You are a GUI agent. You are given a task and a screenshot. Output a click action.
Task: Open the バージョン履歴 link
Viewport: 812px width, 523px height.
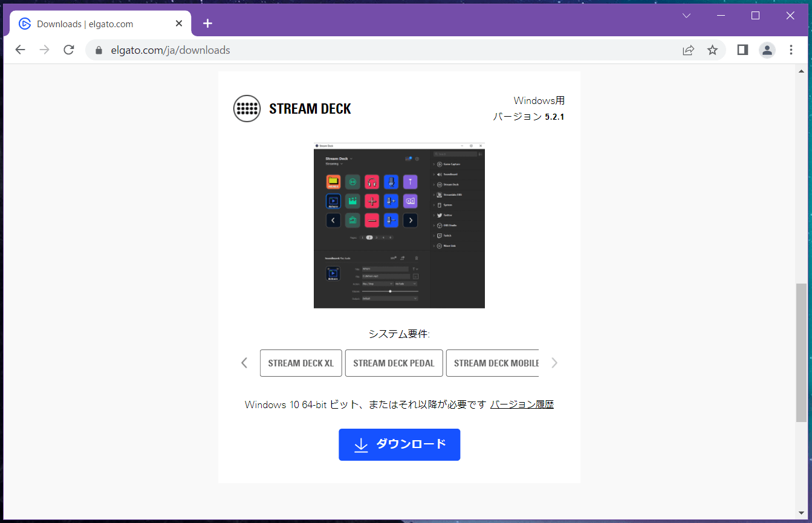coord(522,404)
